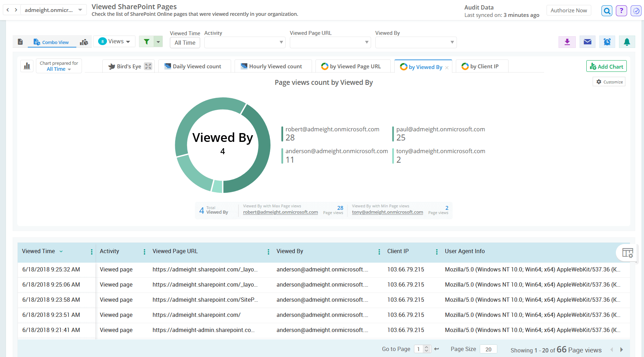644x357 pixels.
Task: Switch to chart-only view icon
Action: pyautogui.click(x=84, y=42)
